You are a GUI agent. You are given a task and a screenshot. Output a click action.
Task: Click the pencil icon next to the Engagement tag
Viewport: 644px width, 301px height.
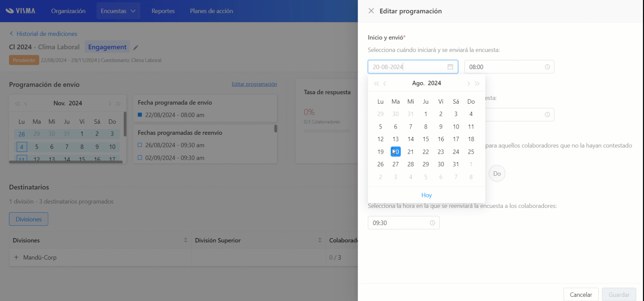click(x=136, y=47)
